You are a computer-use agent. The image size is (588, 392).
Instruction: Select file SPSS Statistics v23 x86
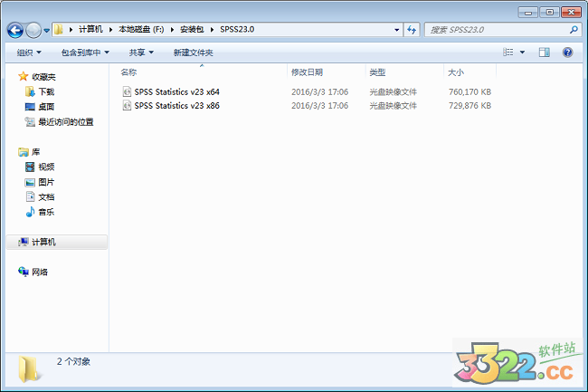click(x=176, y=106)
